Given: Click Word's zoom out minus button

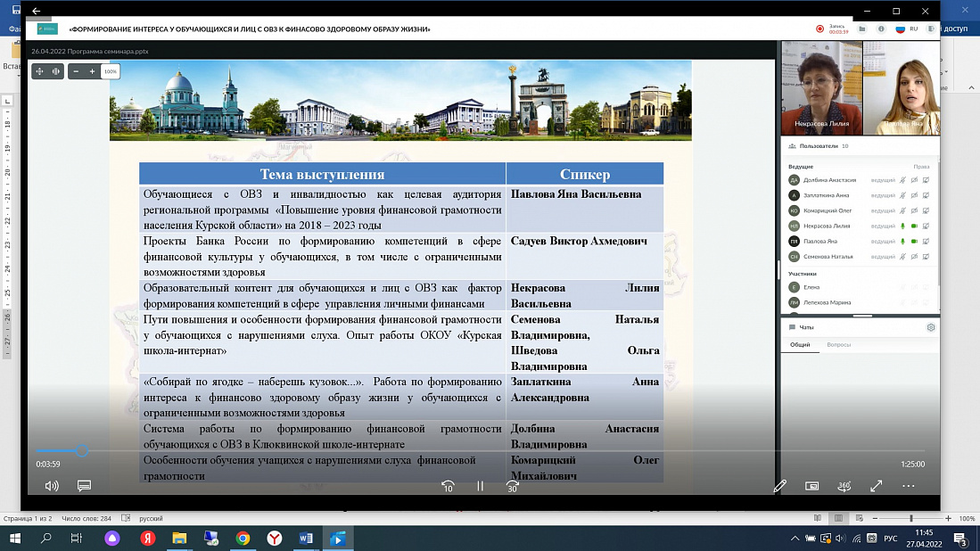Looking at the screenshot, I should 875,519.
